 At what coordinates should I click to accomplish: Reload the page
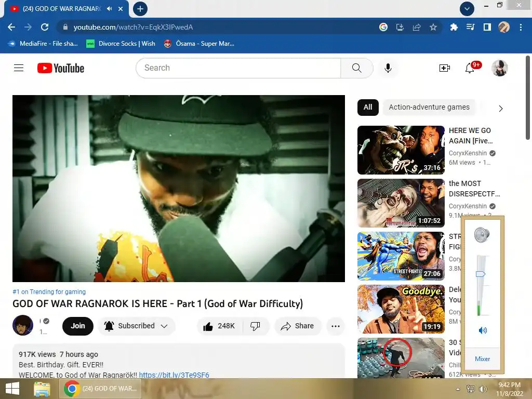(45, 27)
